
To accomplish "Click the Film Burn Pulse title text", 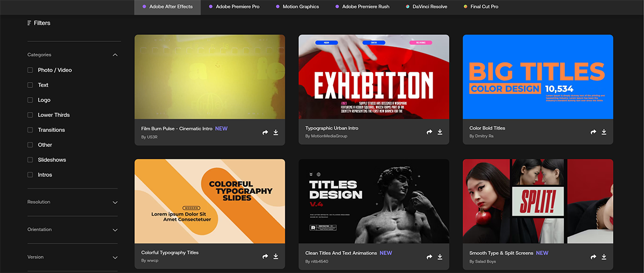I will [x=177, y=129].
